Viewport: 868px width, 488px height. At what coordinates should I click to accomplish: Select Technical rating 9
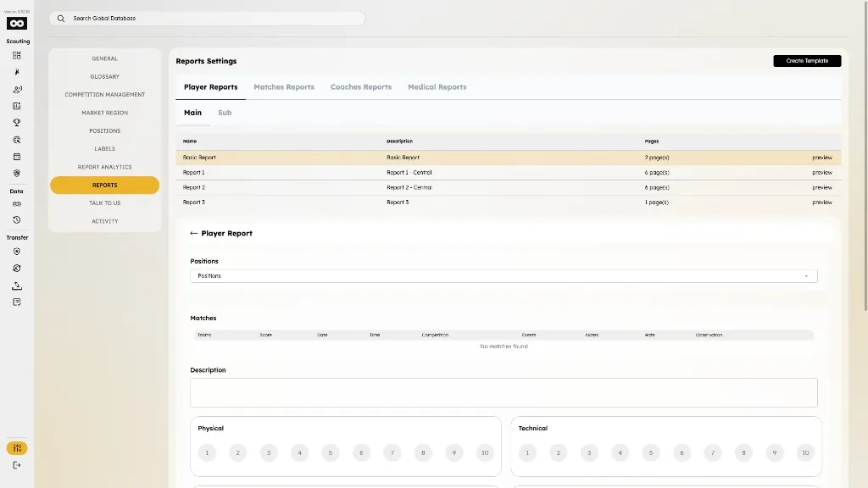[775, 452]
